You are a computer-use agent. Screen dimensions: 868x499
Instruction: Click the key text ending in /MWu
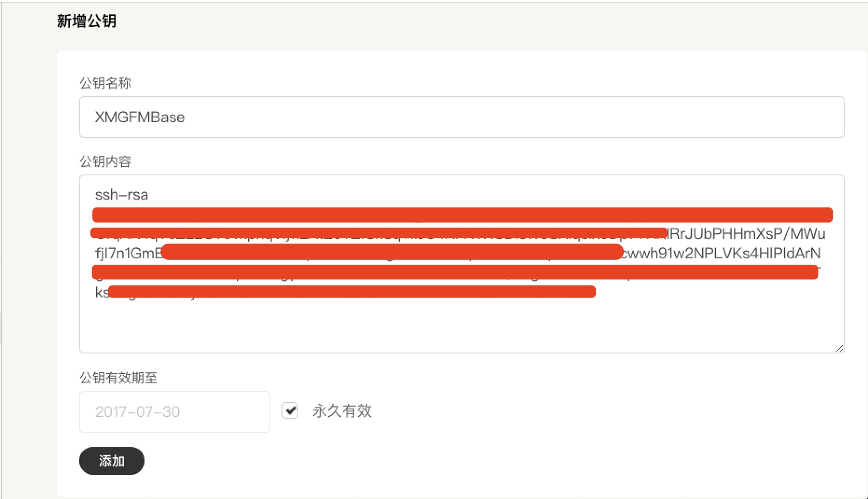pos(747,233)
